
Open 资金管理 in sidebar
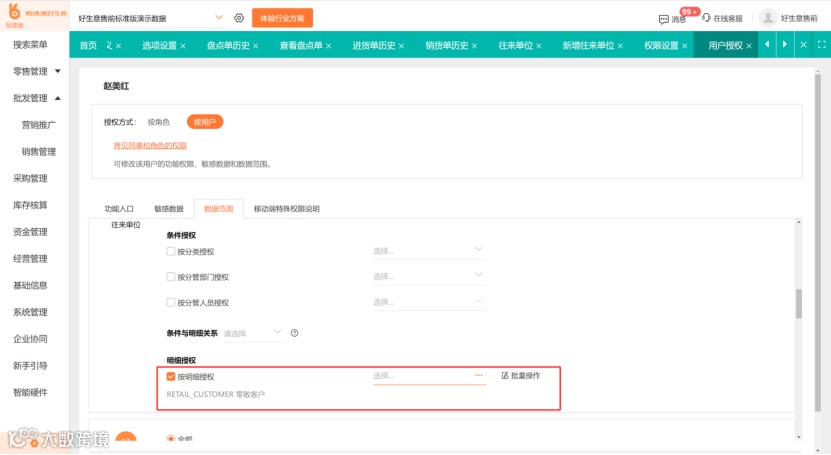coord(30,232)
